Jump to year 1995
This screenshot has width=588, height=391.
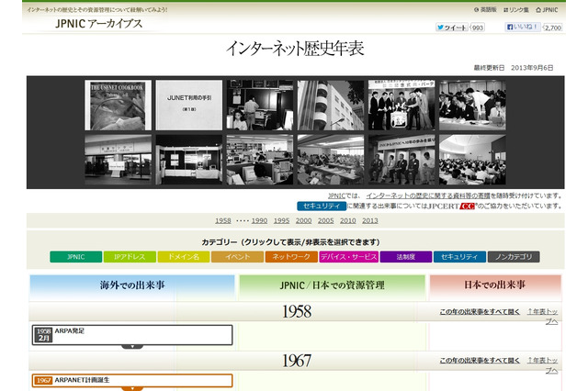coord(281,220)
